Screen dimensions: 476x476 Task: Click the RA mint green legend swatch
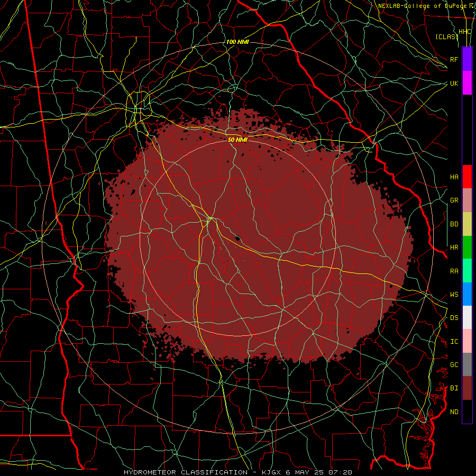click(467, 271)
